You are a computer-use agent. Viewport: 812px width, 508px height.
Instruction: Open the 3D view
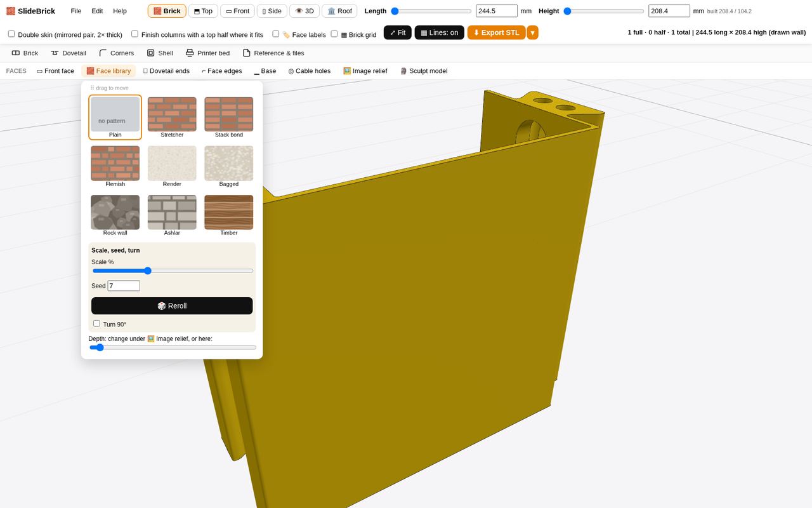(x=304, y=11)
